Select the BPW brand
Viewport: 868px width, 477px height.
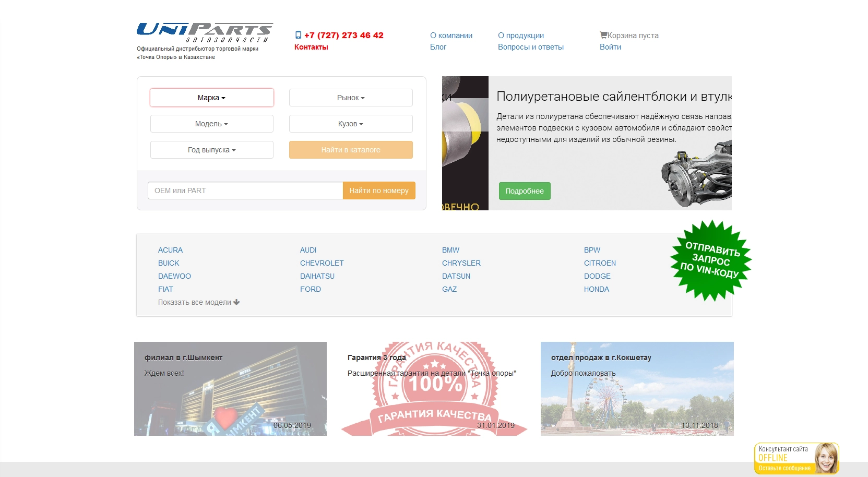(x=592, y=250)
